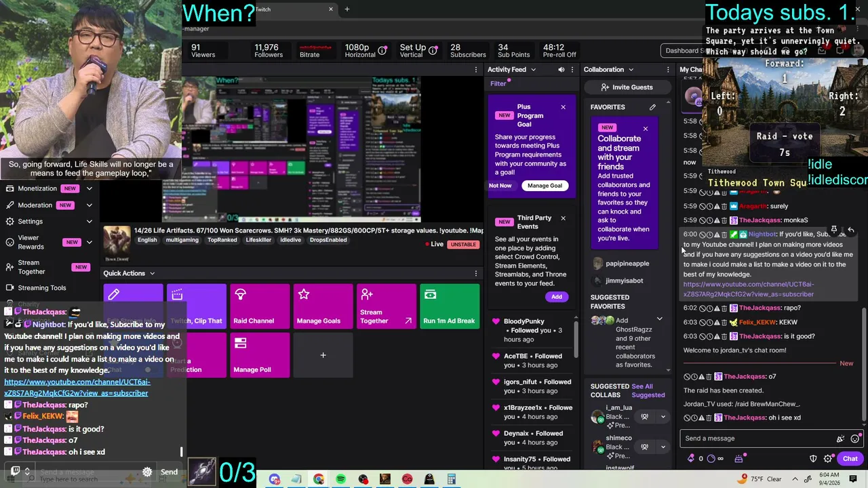
Task: Click Not Now on Plus Program card
Action: [500, 186]
